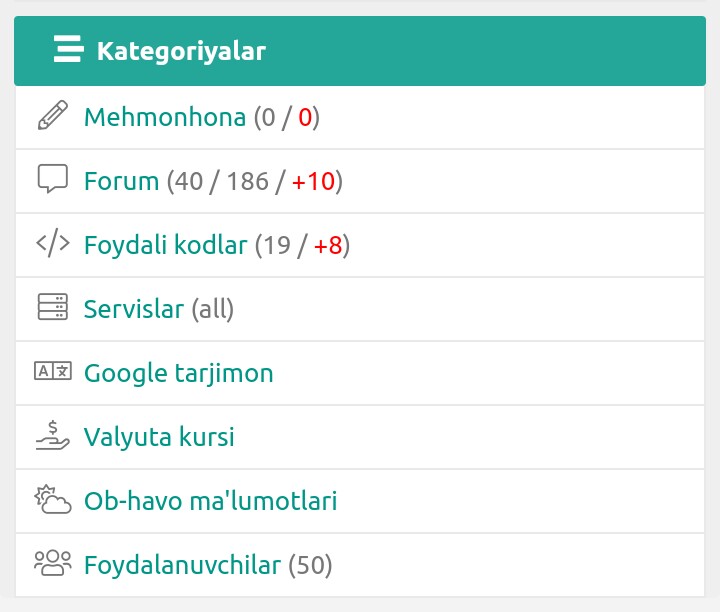The width and height of the screenshot is (720, 612).
Task: Go to Foydali kodlar section
Action: pyautogui.click(x=166, y=245)
